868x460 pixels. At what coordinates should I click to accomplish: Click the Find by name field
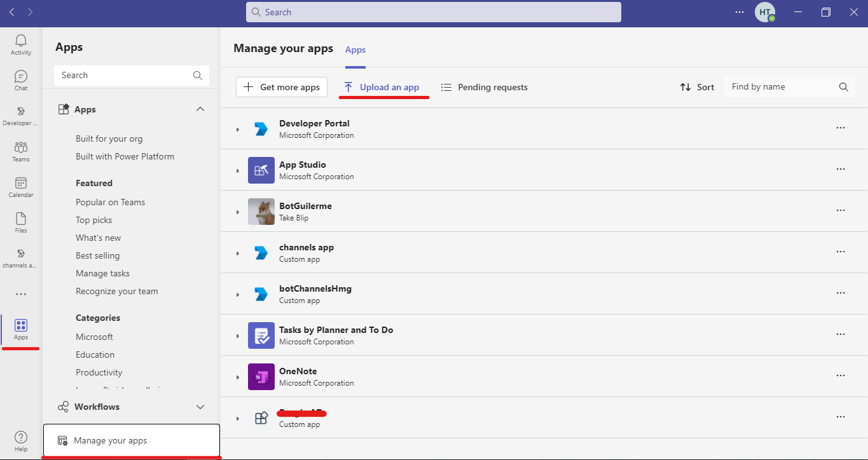click(782, 87)
